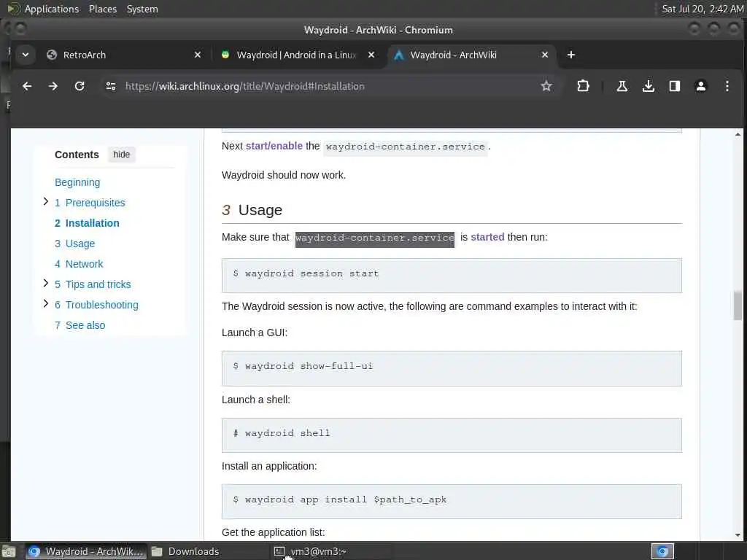Expand Troubleshooting subsections

click(x=46, y=303)
